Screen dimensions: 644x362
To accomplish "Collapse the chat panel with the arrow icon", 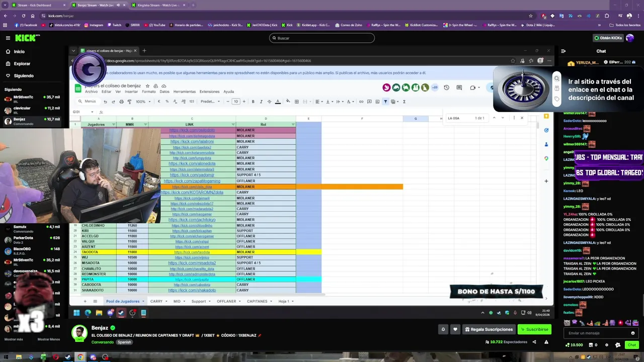I will tap(563, 51).
